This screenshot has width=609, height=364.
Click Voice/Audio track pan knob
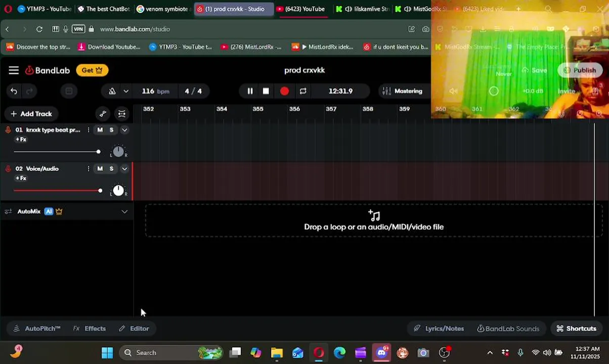pos(118,190)
